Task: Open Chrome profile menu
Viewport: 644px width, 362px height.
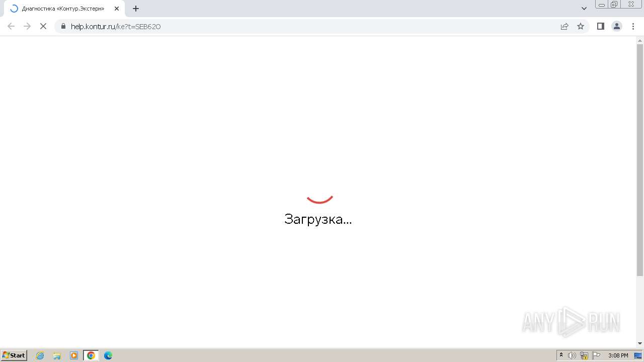Action: pyautogui.click(x=617, y=26)
